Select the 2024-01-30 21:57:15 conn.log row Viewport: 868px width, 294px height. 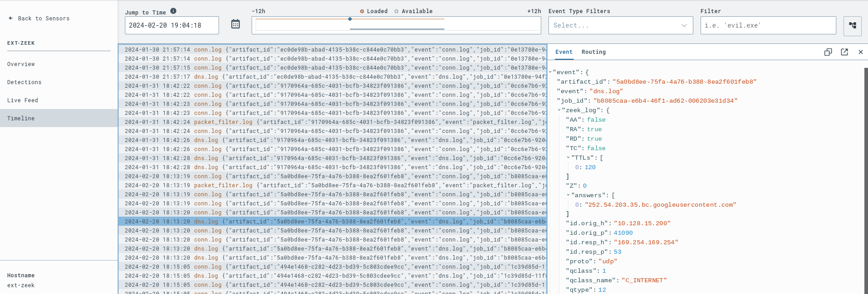333,68
